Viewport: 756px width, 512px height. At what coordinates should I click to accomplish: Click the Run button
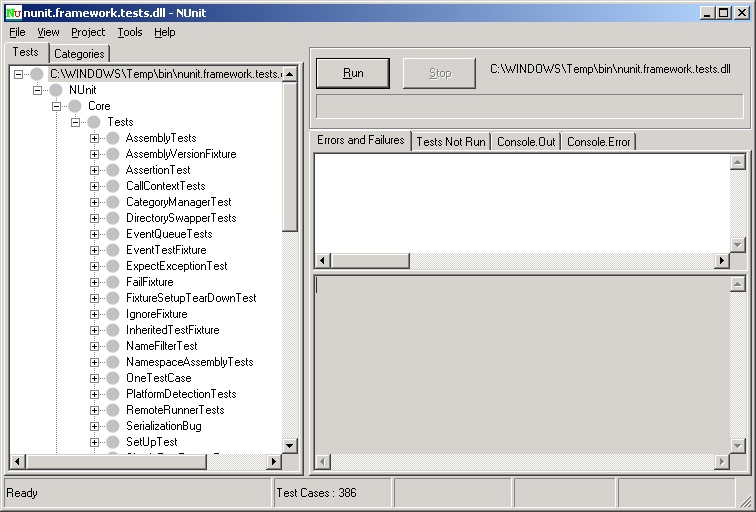353,73
